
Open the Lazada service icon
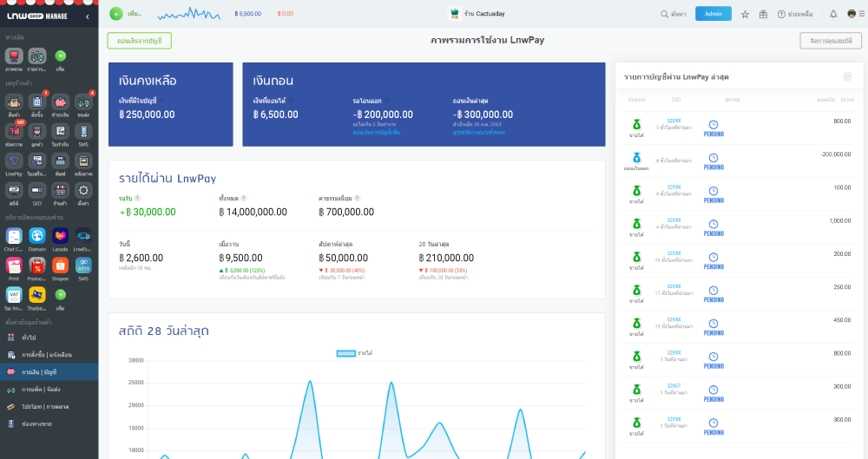[x=61, y=236]
